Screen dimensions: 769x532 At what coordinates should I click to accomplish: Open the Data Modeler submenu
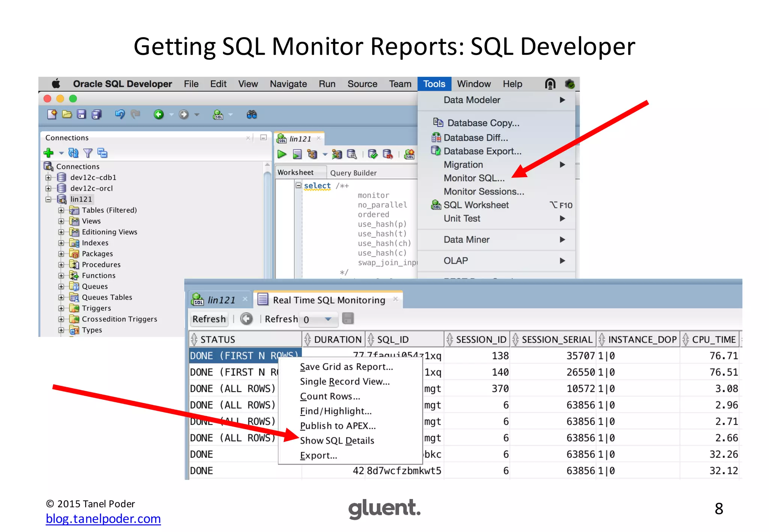497,100
